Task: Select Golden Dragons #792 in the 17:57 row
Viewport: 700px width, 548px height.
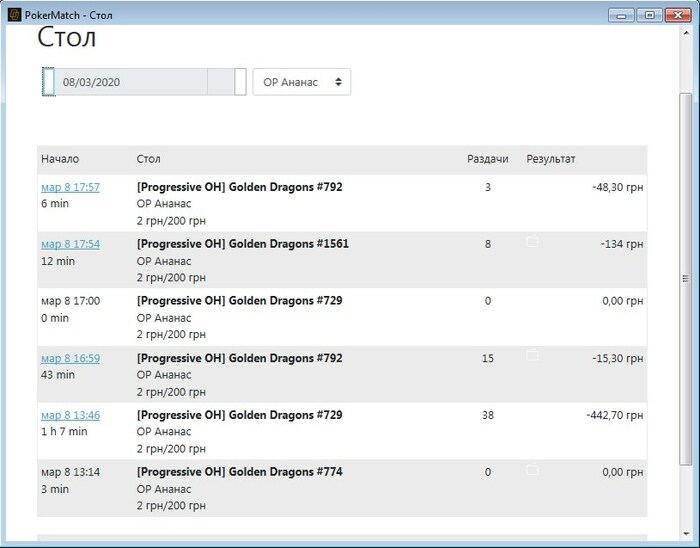Action: 239,187
